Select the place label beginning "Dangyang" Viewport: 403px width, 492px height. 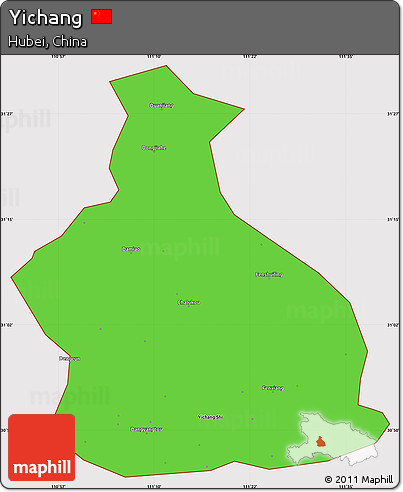(146, 429)
